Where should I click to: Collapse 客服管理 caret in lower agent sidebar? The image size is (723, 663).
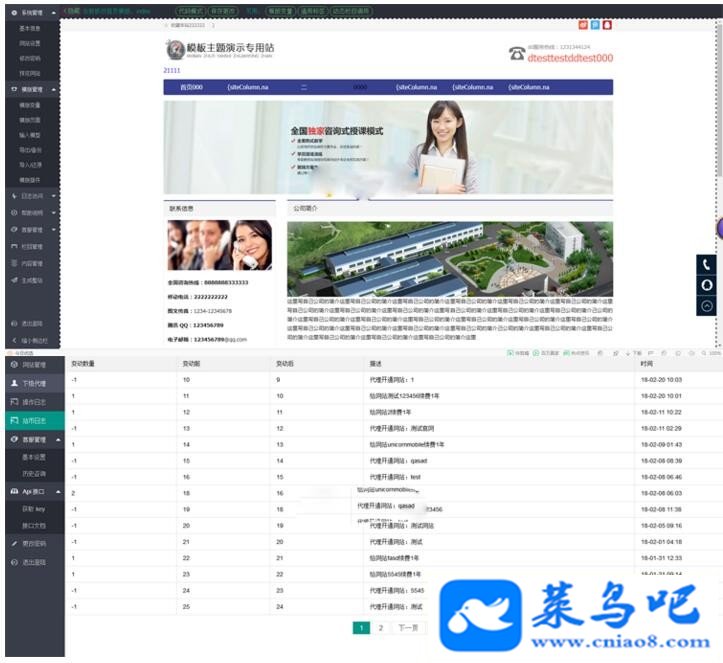click(58, 440)
